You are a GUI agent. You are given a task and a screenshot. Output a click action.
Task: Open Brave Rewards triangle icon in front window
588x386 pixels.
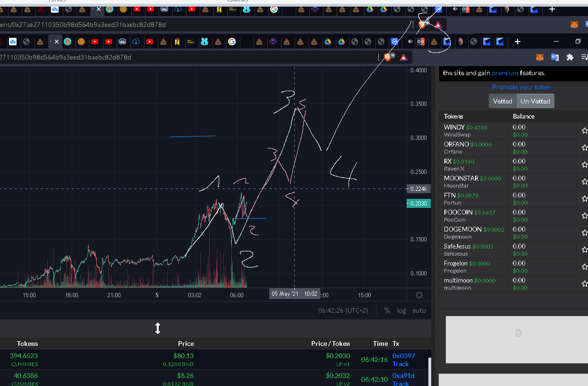403,57
